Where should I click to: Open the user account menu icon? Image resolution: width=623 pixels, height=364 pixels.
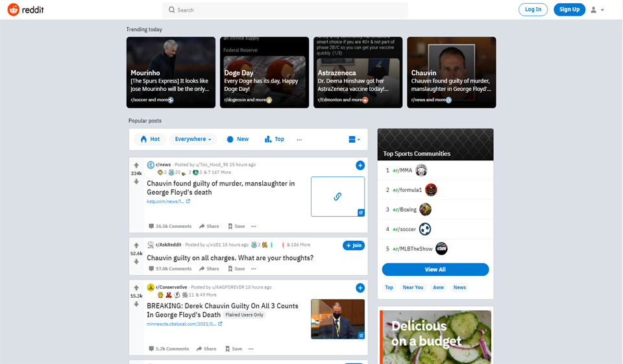(594, 10)
